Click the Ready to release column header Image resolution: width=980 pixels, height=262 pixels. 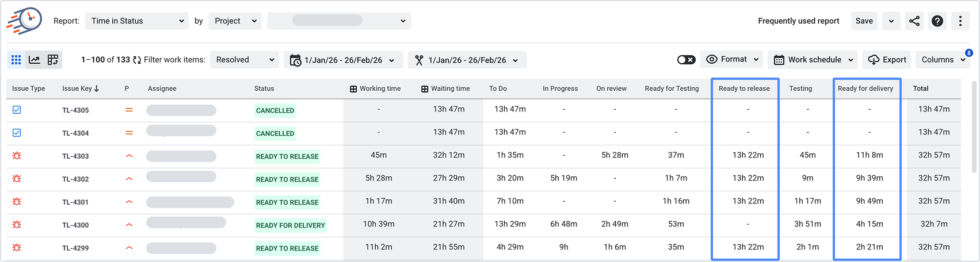[744, 88]
